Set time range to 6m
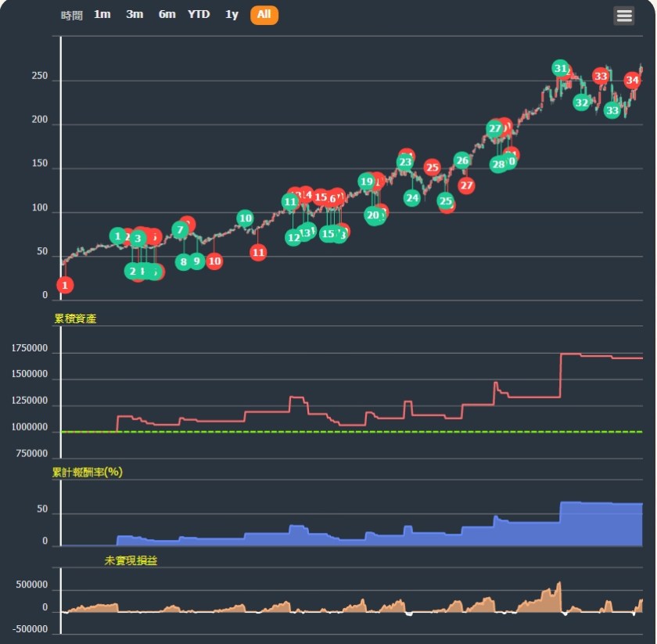Viewport: 657px width, 644px height. click(x=167, y=15)
